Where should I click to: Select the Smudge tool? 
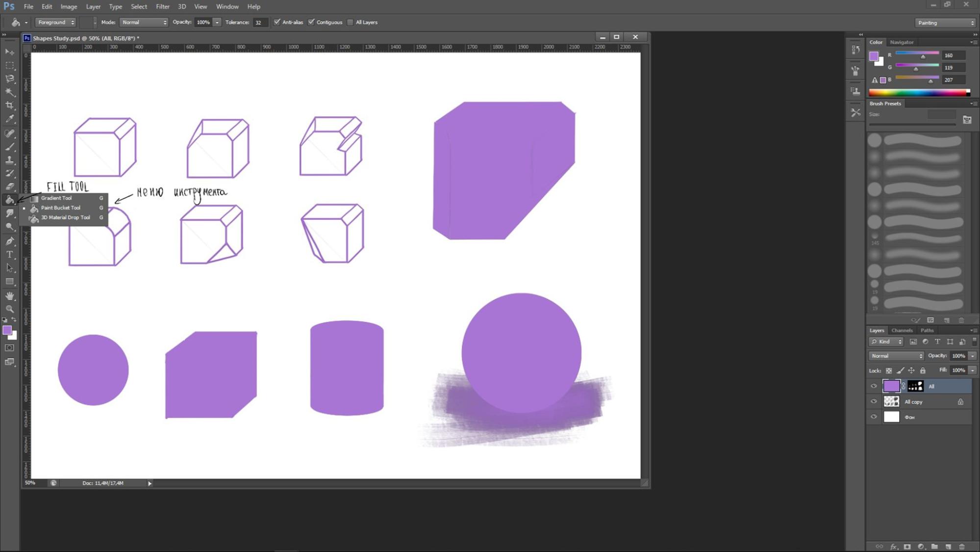[10, 213]
